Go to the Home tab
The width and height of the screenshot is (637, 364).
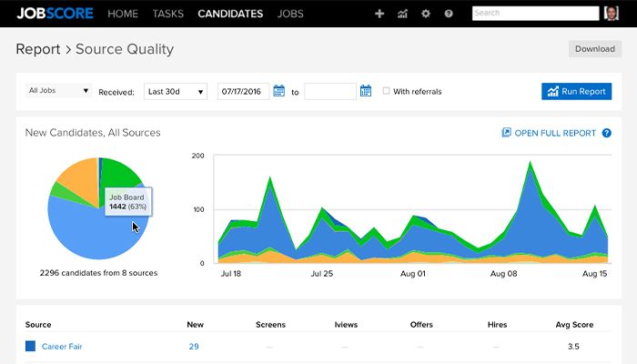click(123, 14)
